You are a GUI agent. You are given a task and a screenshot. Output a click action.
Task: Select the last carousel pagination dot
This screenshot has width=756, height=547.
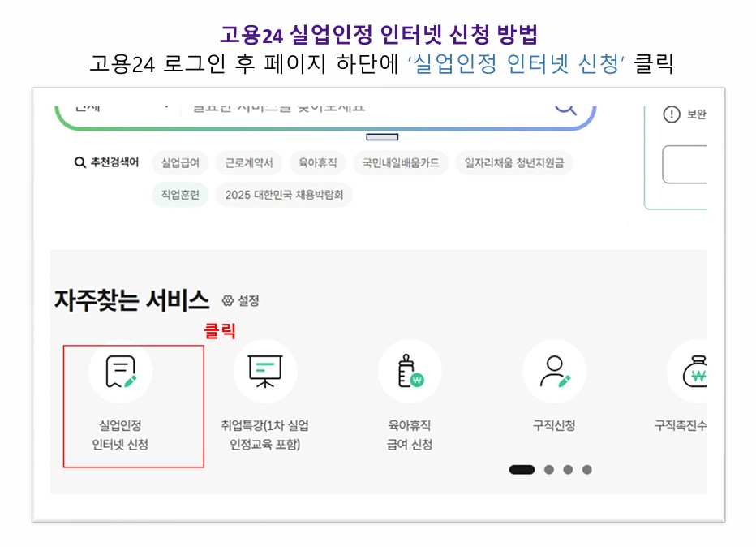[587, 469]
